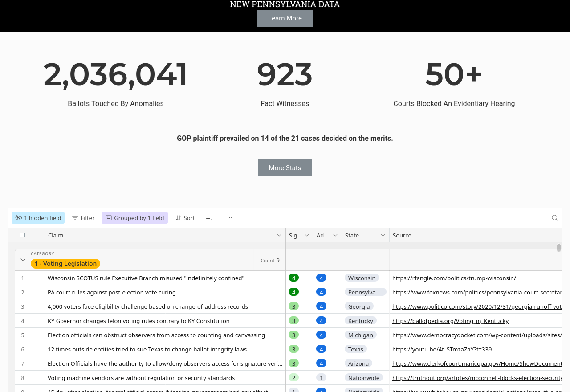Click the Source column header

point(476,235)
